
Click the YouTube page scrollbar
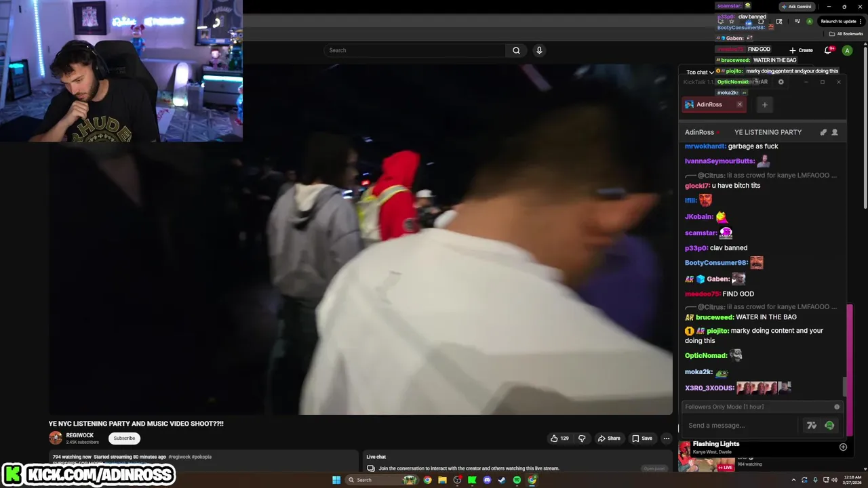(x=865, y=129)
